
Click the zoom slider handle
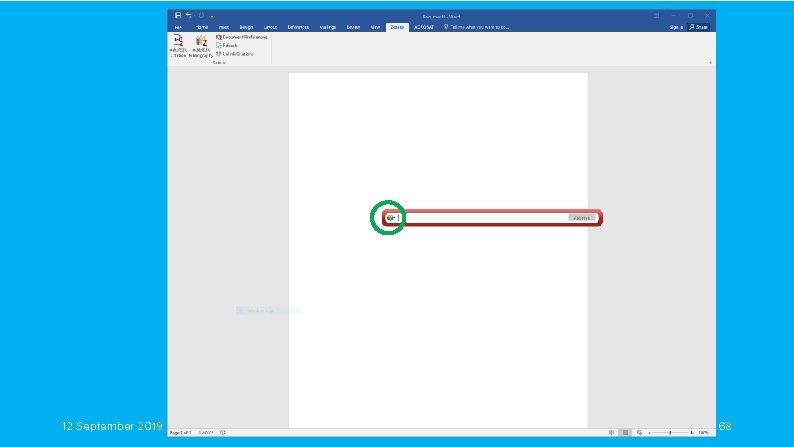click(670, 433)
